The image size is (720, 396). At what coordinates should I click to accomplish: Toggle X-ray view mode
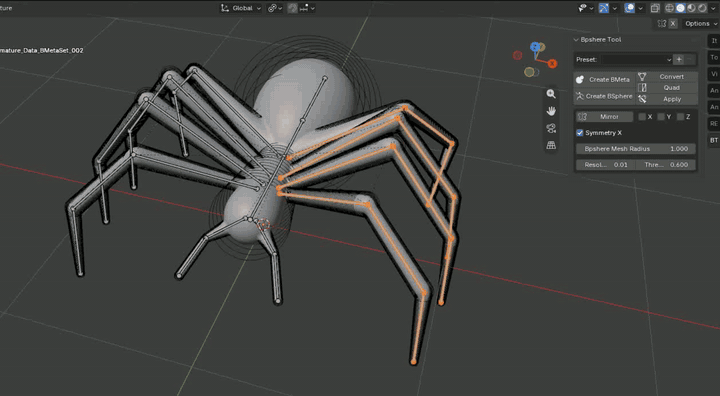(655, 8)
